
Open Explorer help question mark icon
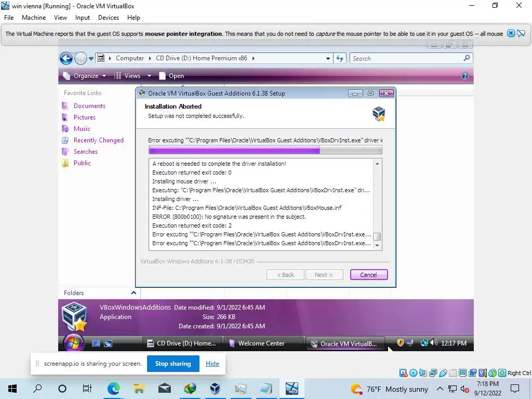465,76
